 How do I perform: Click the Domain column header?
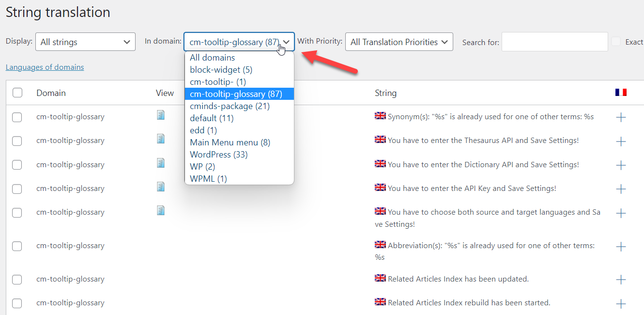(51, 93)
